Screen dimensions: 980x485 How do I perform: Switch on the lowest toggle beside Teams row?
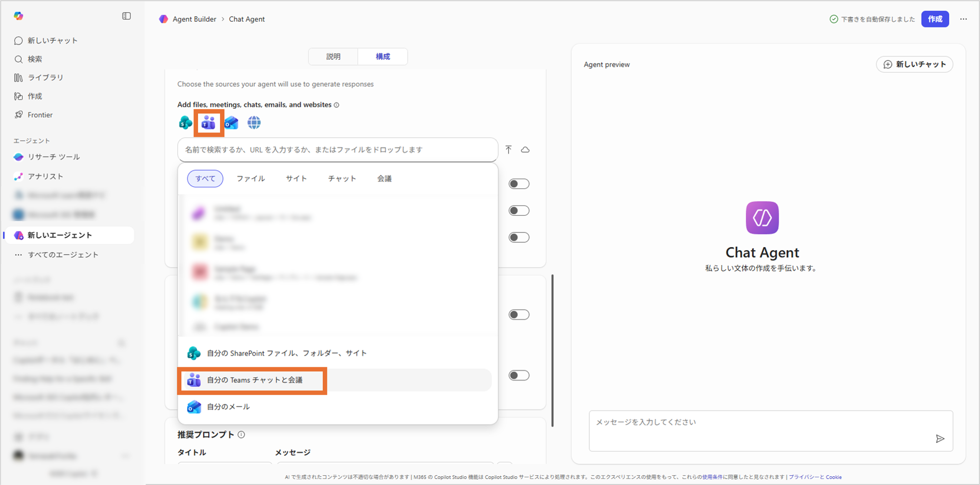pos(518,376)
